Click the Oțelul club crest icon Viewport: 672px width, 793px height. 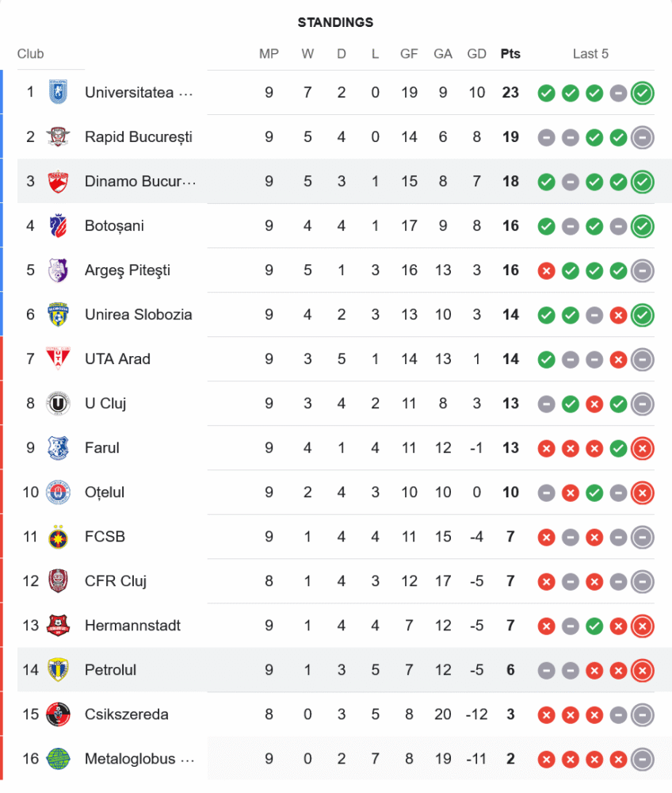click(x=57, y=492)
